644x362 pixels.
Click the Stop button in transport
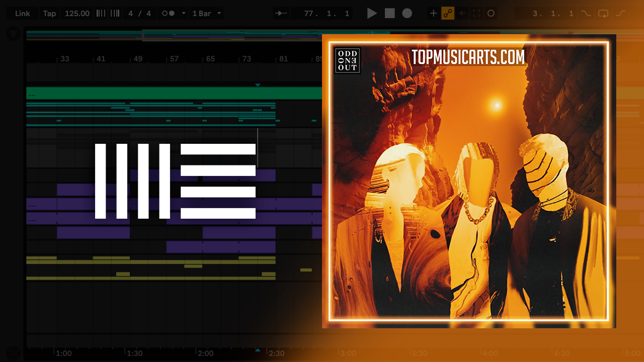390,14
